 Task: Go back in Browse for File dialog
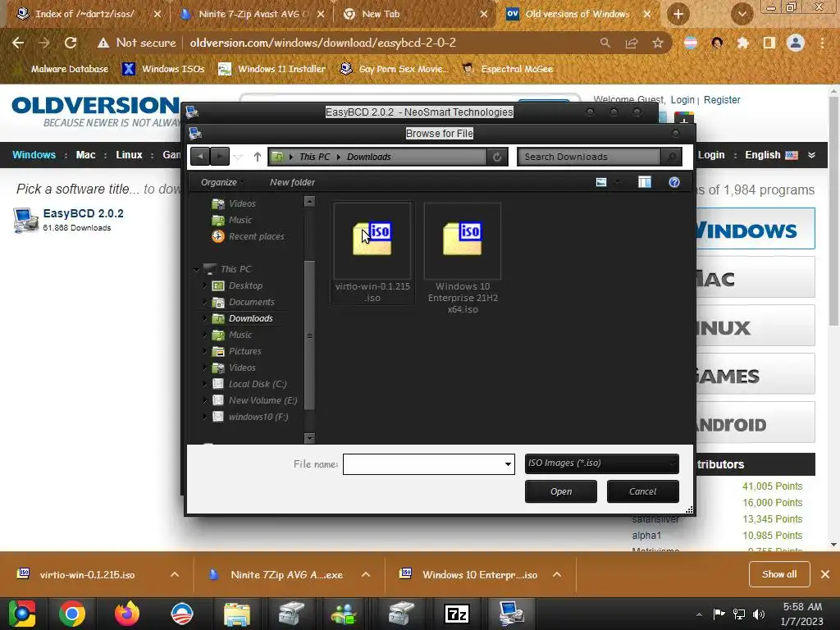[200, 157]
